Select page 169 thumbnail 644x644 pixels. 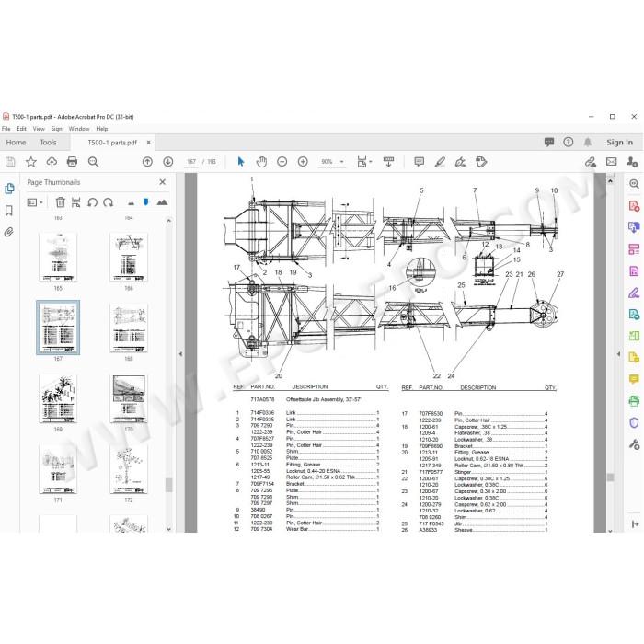click(x=58, y=398)
